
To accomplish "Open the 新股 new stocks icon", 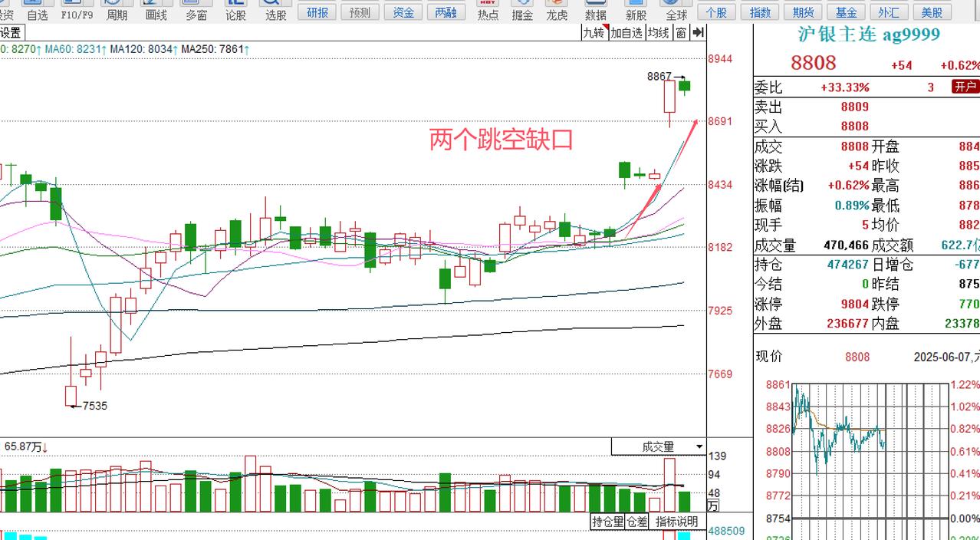I will click(x=636, y=10).
